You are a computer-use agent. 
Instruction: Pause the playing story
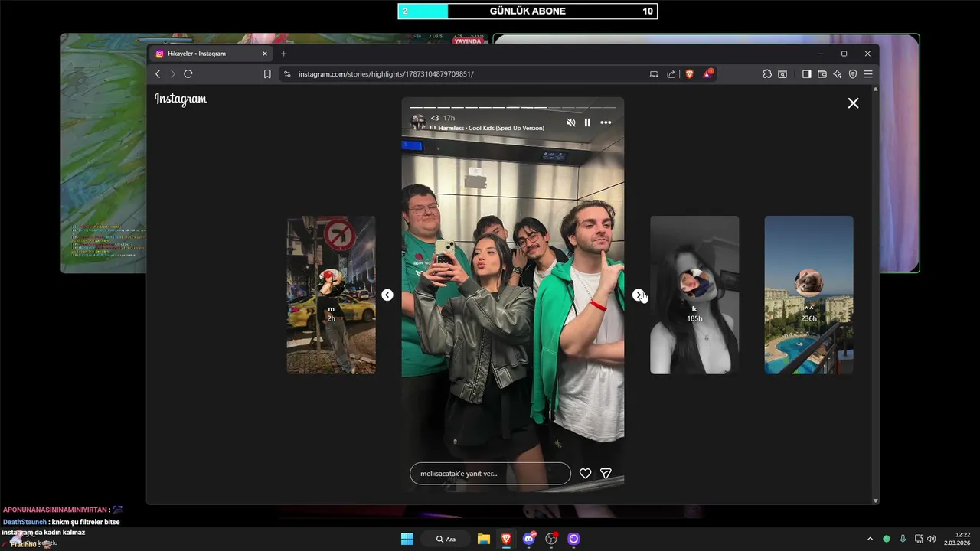coord(587,122)
